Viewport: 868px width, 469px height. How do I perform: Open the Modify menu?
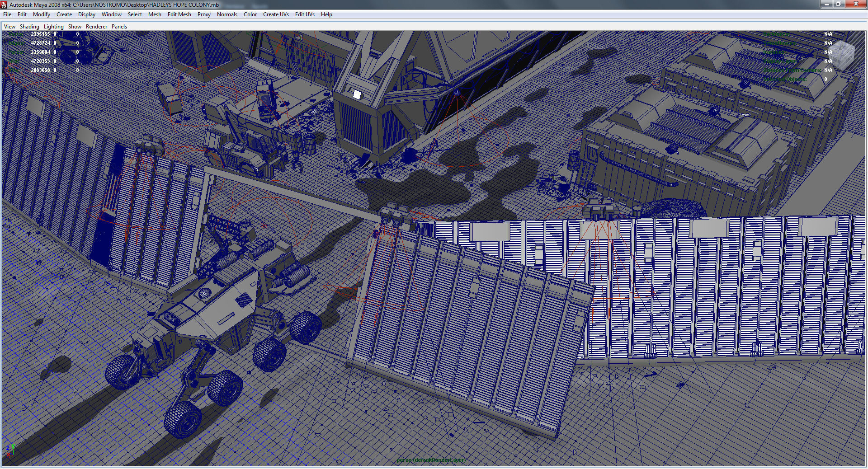(x=42, y=14)
